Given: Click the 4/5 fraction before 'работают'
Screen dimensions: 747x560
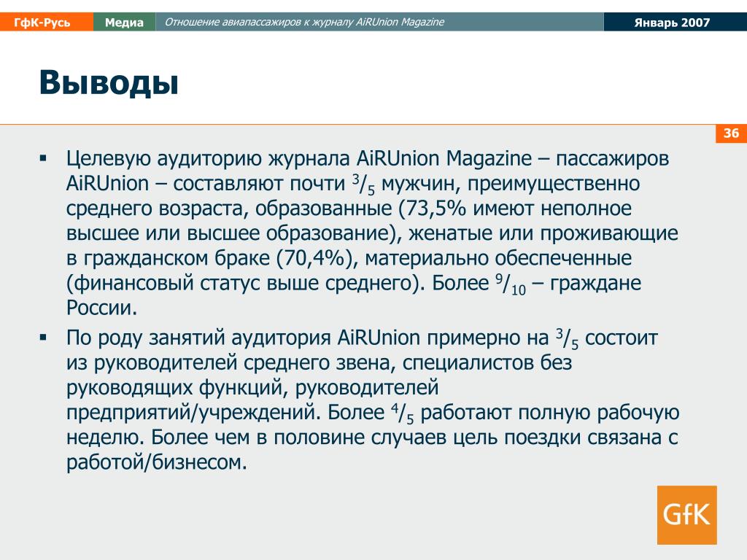Looking at the screenshot, I should click(402, 413).
